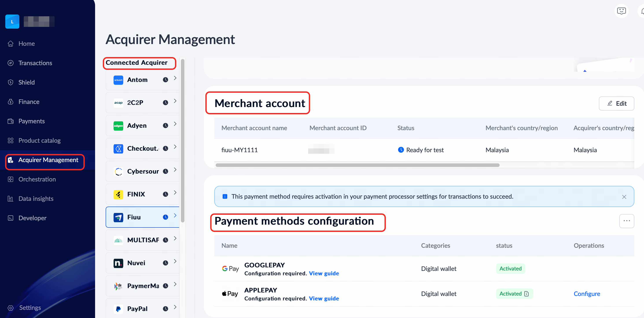Open the three-dot payment methods menu

coord(626,221)
